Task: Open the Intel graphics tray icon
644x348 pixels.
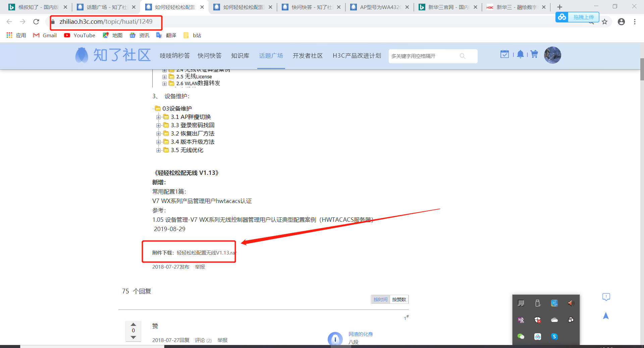Action: [554, 303]
